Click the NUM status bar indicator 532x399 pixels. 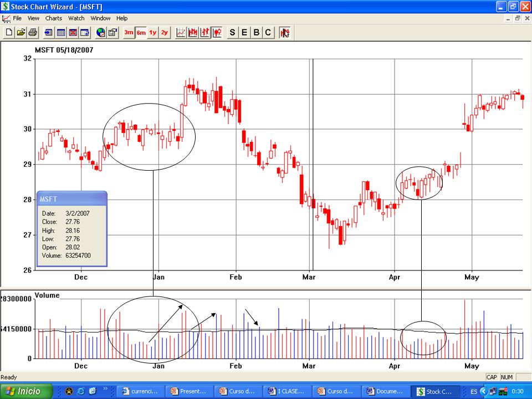(x=507, y=377)
